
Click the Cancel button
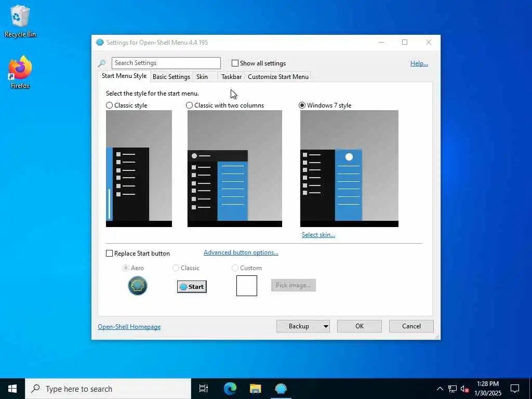click(411, 326)
